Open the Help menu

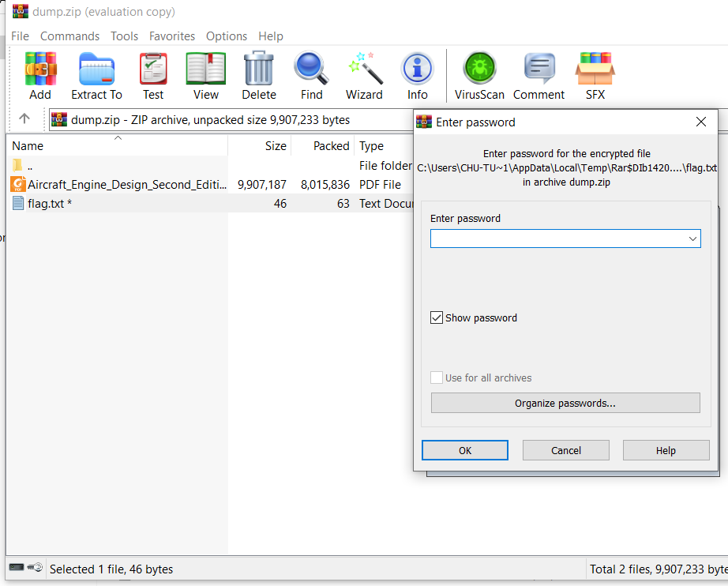271,36
